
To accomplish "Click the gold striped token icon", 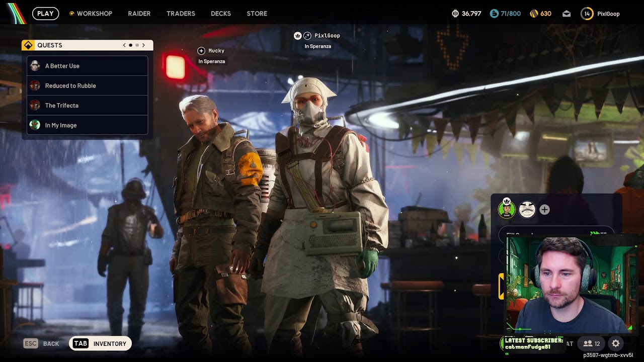I will 534,14.
